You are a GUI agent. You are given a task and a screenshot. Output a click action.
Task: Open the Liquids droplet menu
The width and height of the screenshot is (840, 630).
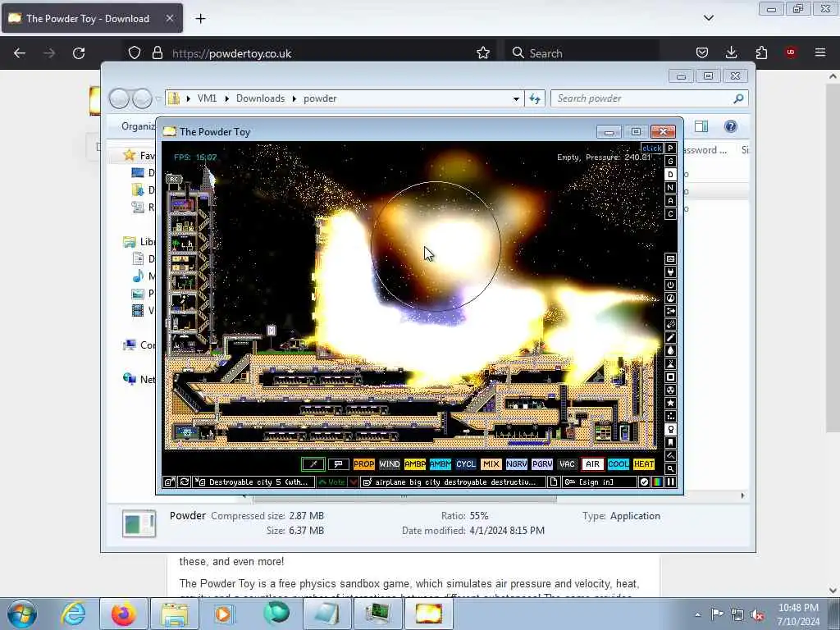[670, 351]
